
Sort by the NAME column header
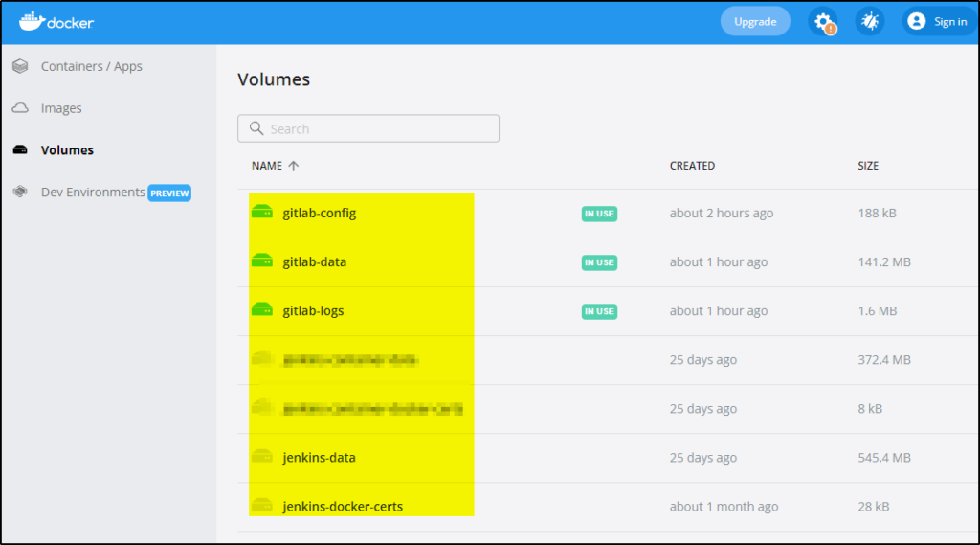coord(267,166)
